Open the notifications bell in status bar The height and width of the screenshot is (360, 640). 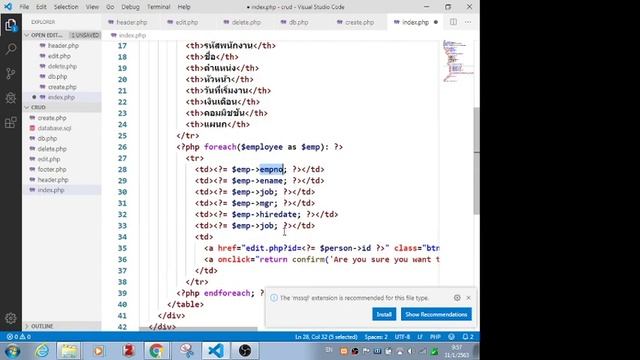click(468, 337)
